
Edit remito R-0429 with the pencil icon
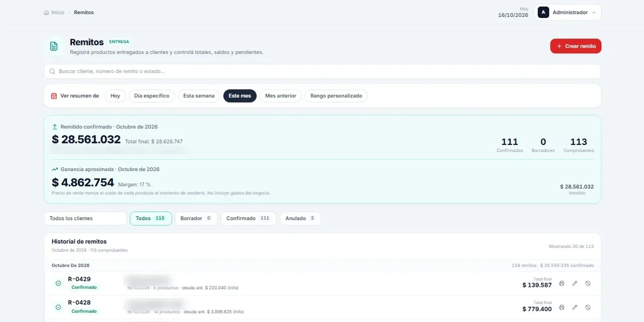575,283
